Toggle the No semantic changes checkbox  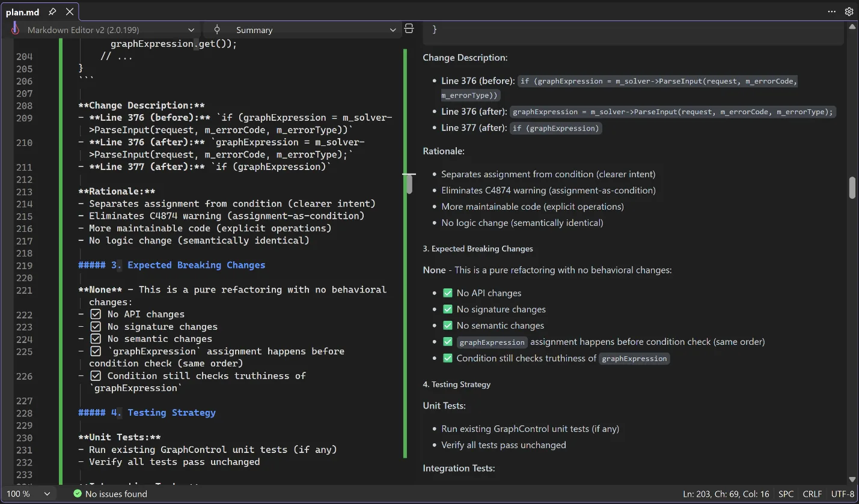pos(448,325)
